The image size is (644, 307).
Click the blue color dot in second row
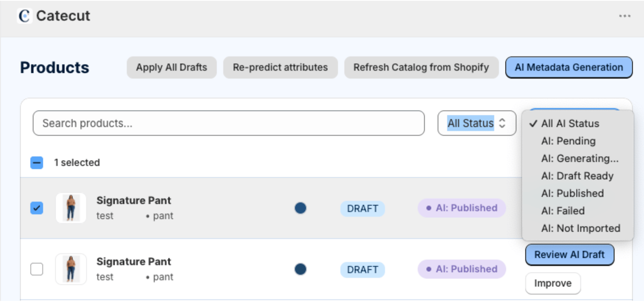300,269
